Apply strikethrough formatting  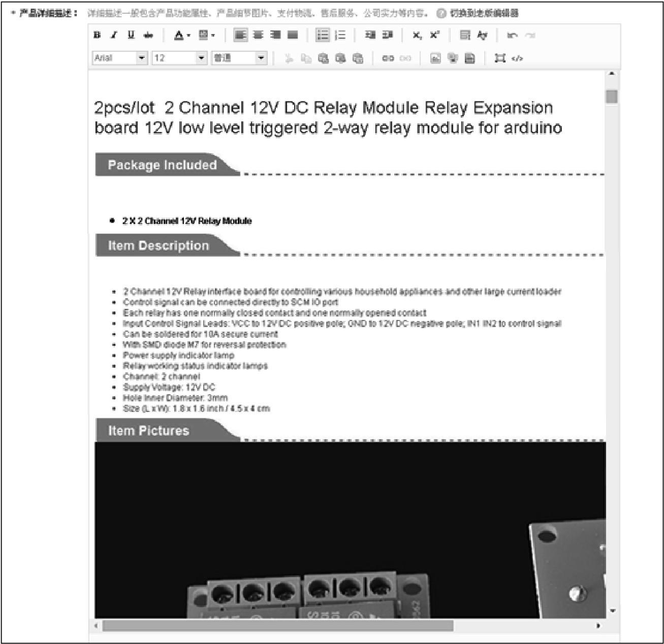click(148, 35)
